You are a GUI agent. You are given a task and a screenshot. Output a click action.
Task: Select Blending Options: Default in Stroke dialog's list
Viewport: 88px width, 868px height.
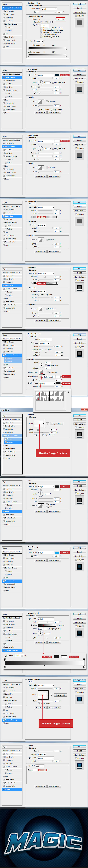click(11, 751)
